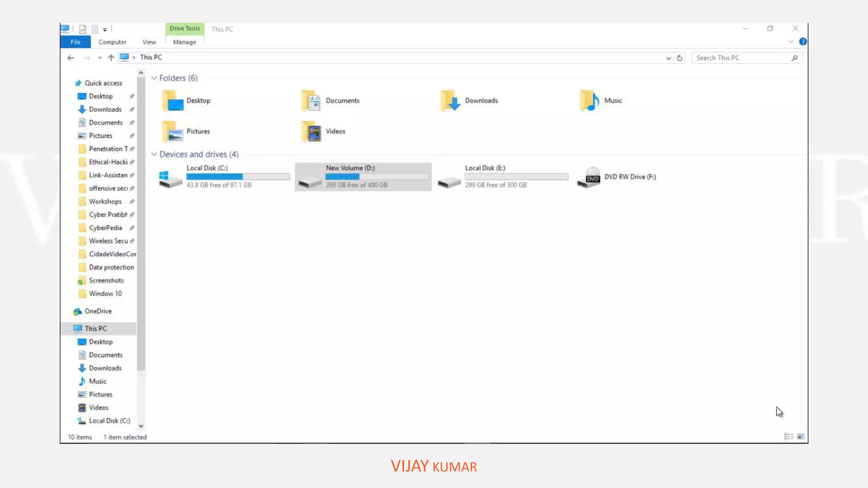Click the Properties icon in quick access toolbar
This screenshot has height=488, width=868.
(83, 29)
